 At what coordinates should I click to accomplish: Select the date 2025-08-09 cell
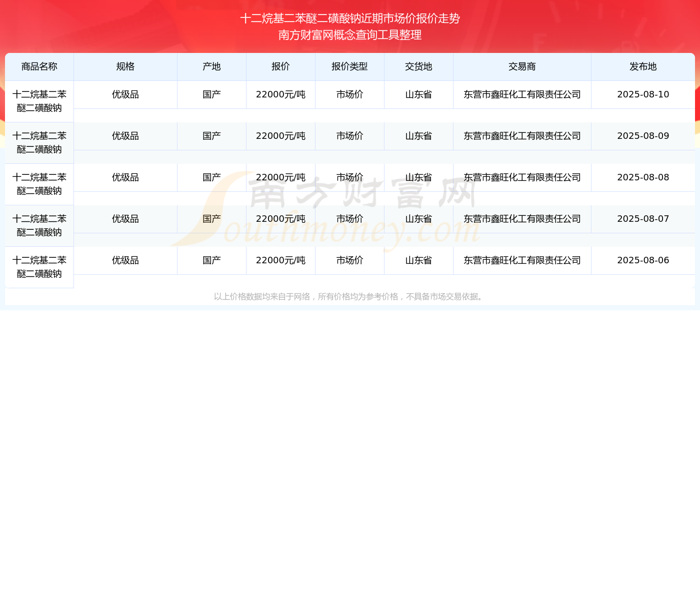(643, 136)
